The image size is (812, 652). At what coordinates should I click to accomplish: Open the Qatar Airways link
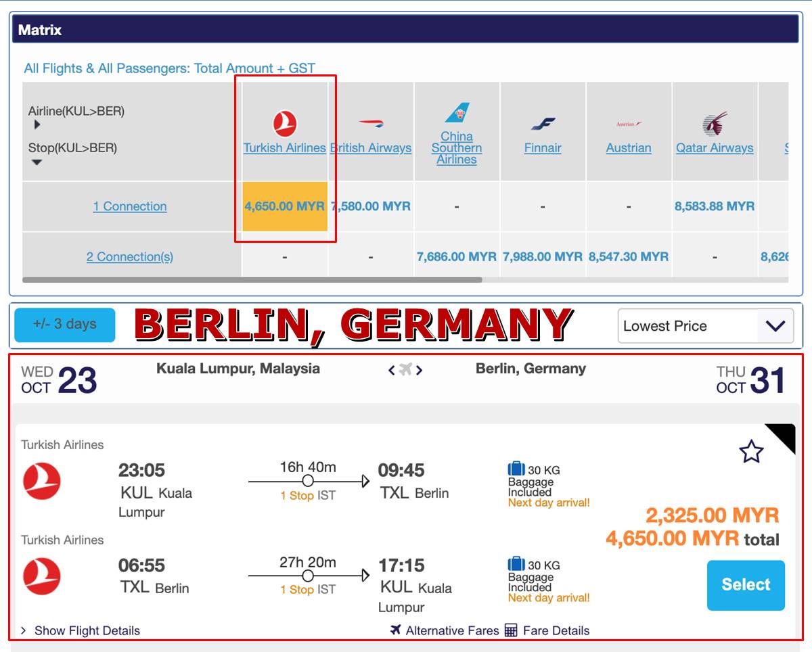[x=715, y=148]
